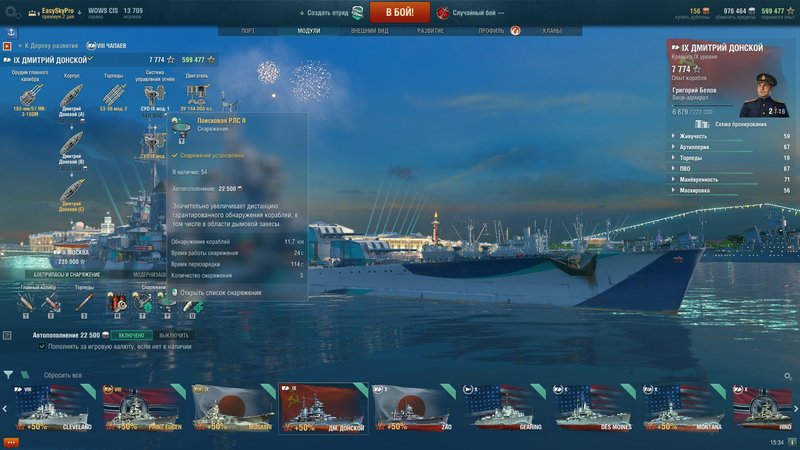Switch to the ВНЕШНИЙ ВИД tab

pyautogui.click(x=369, y=31)
